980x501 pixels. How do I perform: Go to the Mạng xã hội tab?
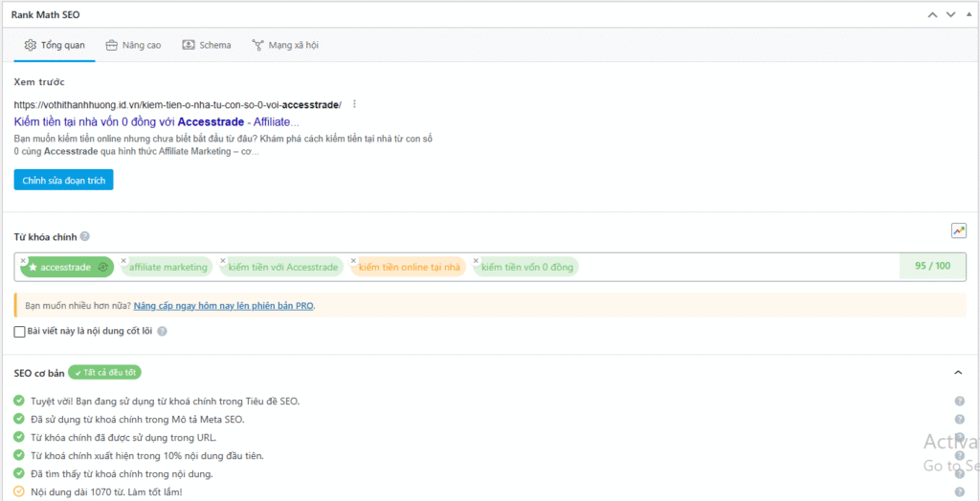pos(285,45)
